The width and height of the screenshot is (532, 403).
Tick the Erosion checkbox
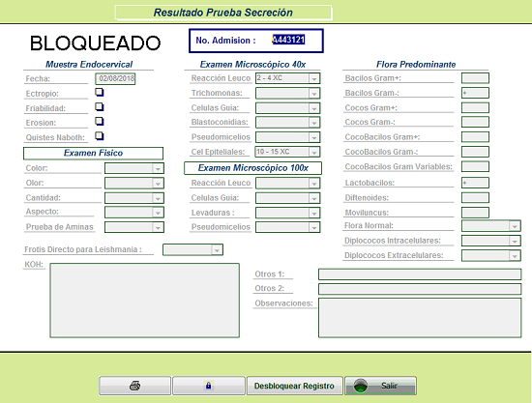(99, 122)
